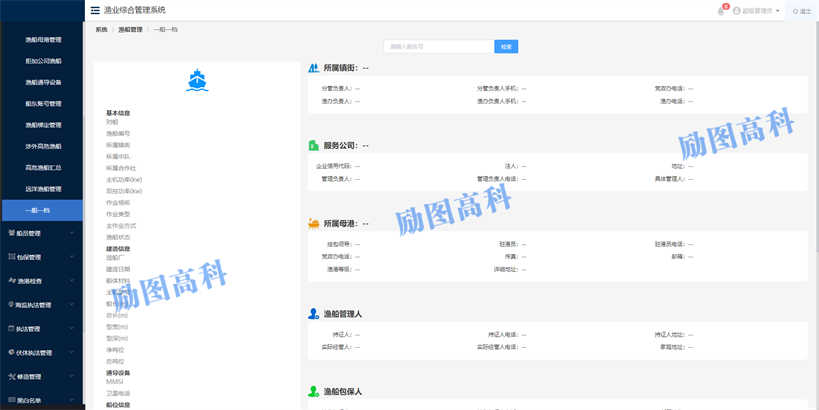Screen dimensions: 819x410
Task: Expand the 伏休执法管理 sidebar menu
Action: click(42, 353)
